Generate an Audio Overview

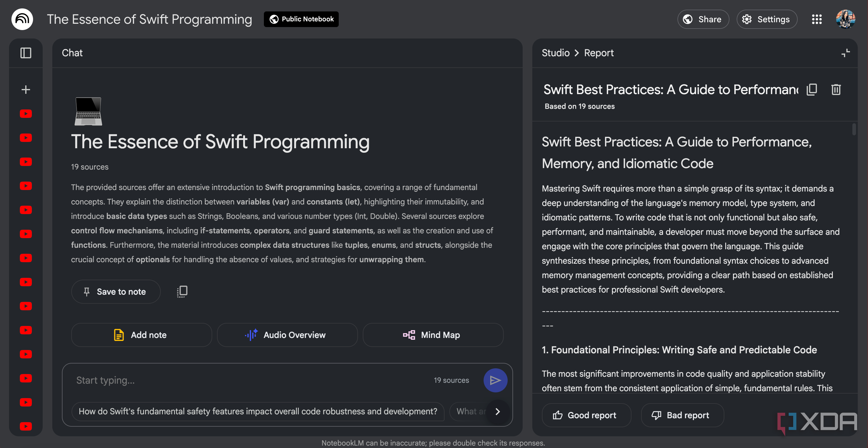pos(287,335)
